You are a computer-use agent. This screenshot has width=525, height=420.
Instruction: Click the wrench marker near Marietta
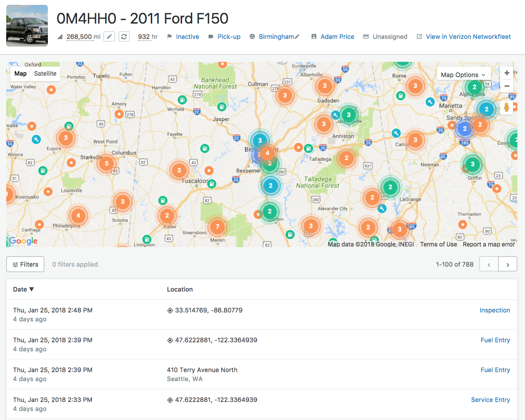(x=430, y=102)
